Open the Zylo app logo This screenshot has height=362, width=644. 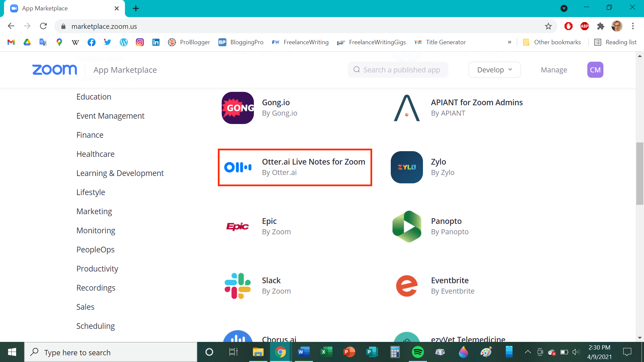pos(407,167)
